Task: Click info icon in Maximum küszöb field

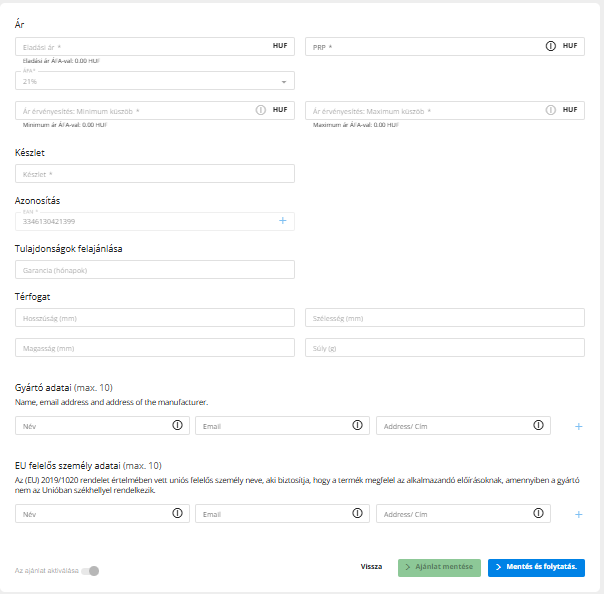Action: pos(550,110)
